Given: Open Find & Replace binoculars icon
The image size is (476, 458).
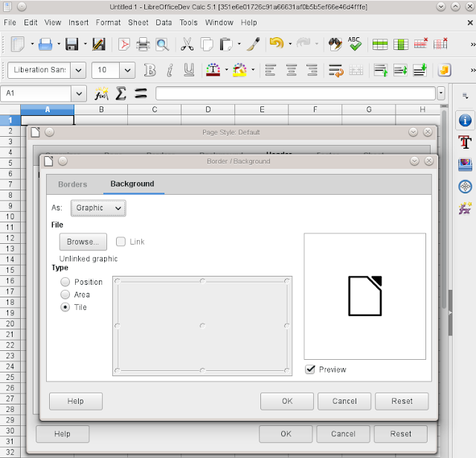Looking at the screenshot, I should (335, 45).
